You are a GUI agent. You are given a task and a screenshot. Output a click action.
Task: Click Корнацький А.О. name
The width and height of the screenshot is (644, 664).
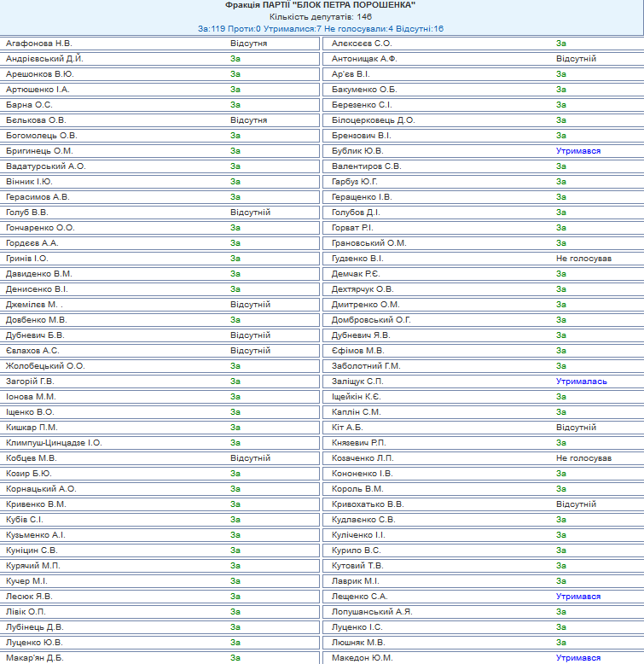pyautogui.click(x=41, y=489)
